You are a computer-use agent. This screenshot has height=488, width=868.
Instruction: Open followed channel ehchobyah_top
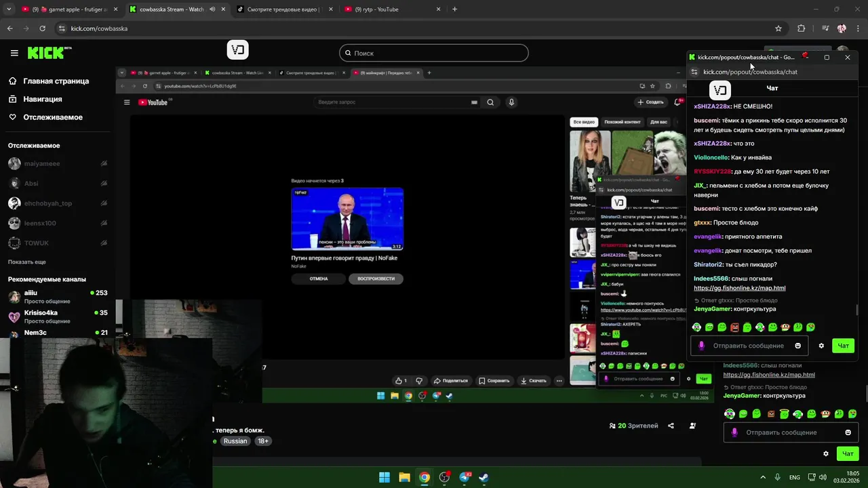coord(57,203)
